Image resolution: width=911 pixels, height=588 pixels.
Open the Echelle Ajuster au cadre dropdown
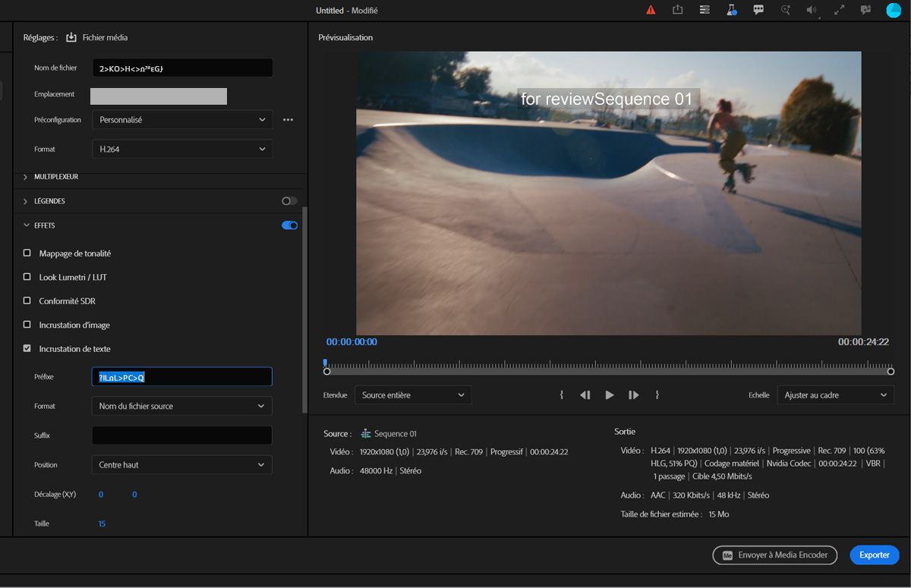point(836,395)
